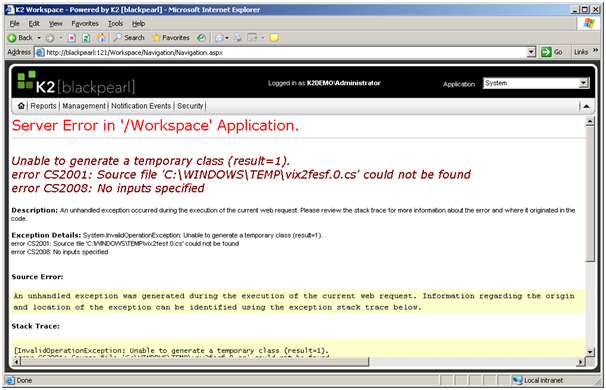The height and width of the screenshot is (390, 606).
Task: Collapse the K2 header with the up arrow
Action: coord(586,106)
